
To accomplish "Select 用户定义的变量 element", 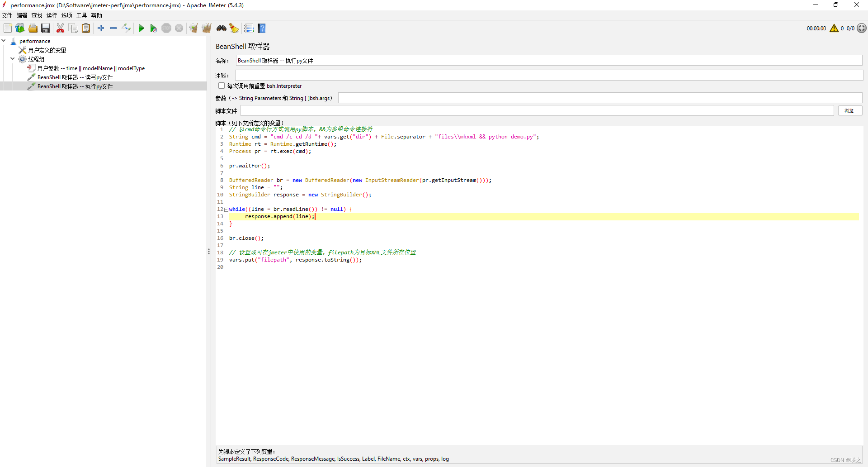I will coord(47,50).
